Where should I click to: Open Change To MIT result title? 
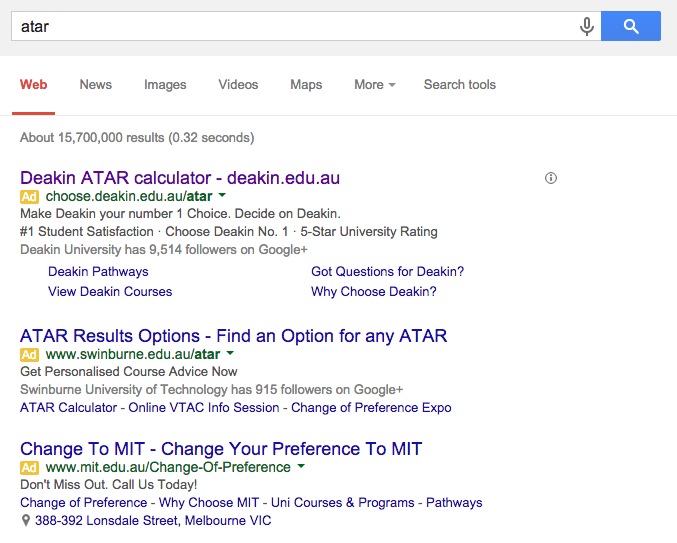tap(221, 449)
